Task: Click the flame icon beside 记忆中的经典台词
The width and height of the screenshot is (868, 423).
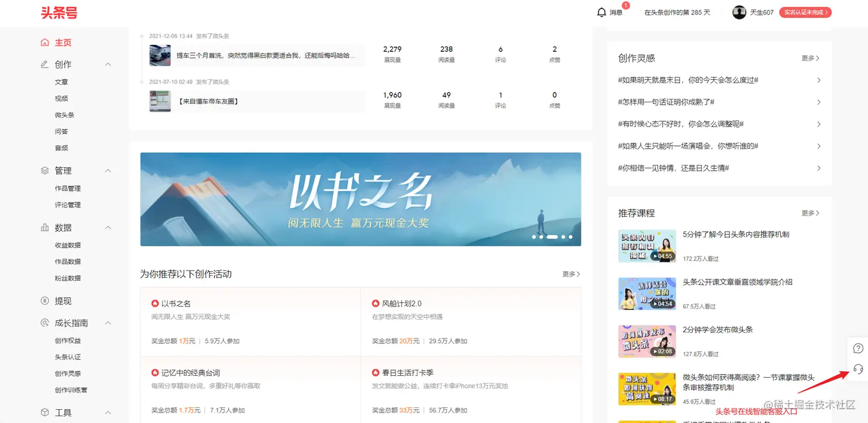Action: click(x=155, y=373)
